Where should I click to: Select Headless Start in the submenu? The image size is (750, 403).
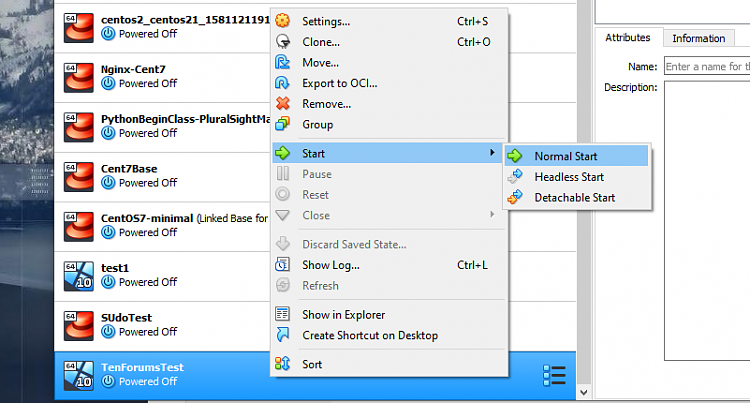[577, 177]
